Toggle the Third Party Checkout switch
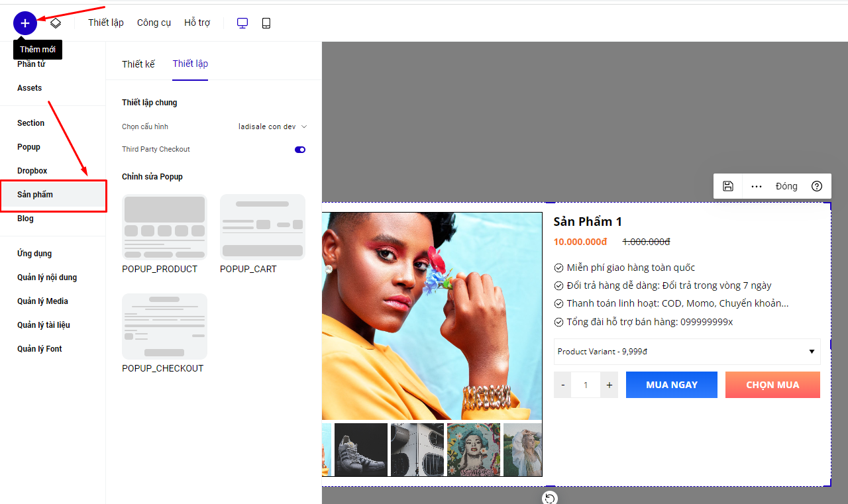Image resolution: width=848 pixels, height=504 pixels. click(x=300, y=150)
